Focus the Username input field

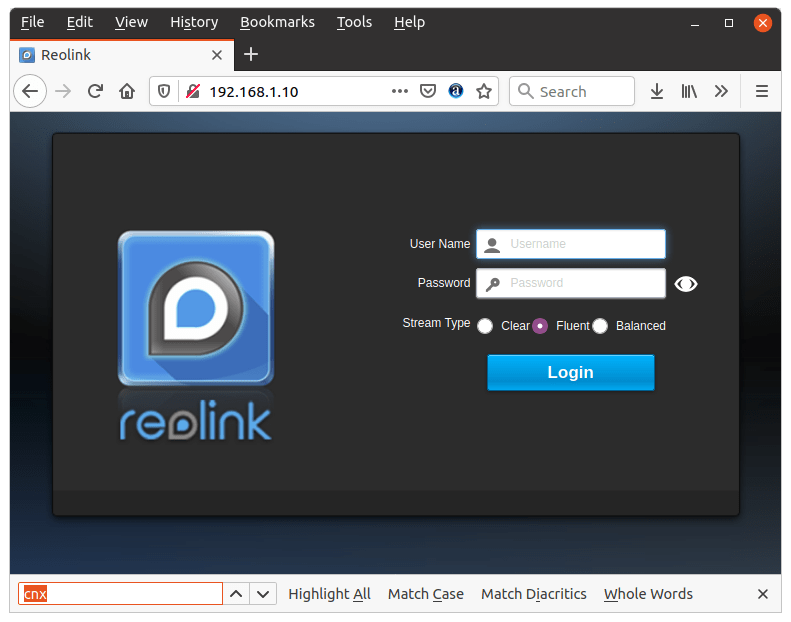click(571, 244)
